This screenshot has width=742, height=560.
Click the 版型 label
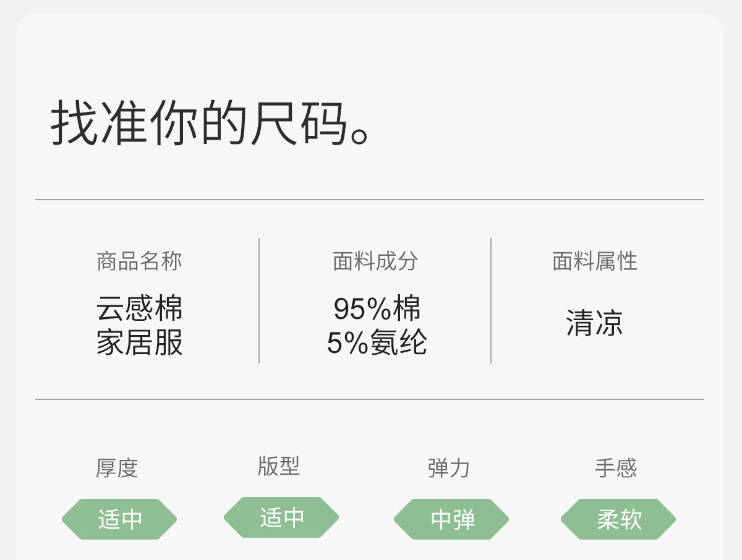279,466
